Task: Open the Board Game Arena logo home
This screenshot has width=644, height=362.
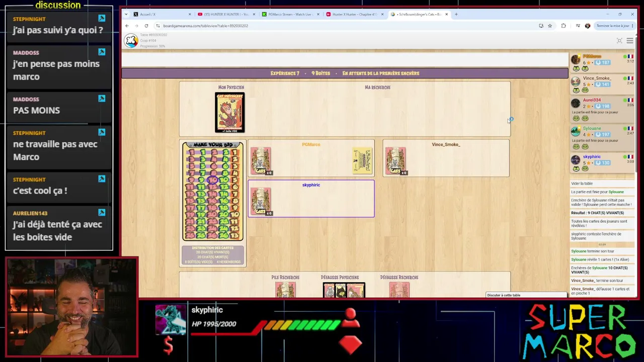Action: click(x=131, y=41)
